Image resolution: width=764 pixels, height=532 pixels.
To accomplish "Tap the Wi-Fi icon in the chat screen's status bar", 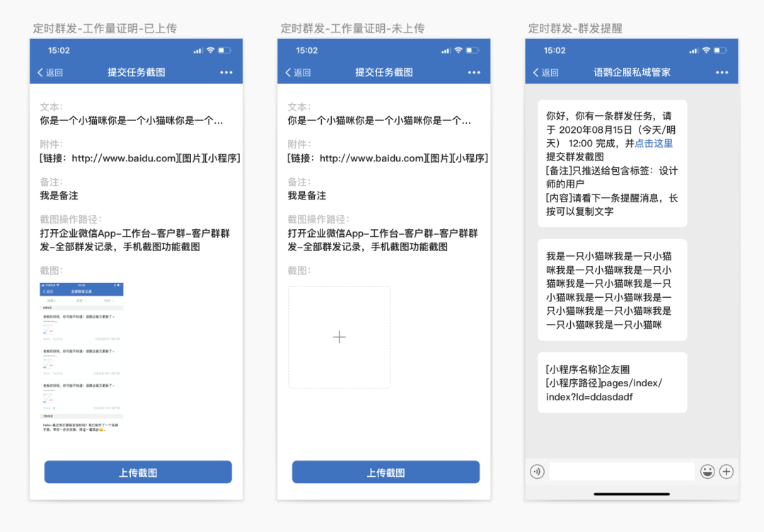I will click(705, 50).
